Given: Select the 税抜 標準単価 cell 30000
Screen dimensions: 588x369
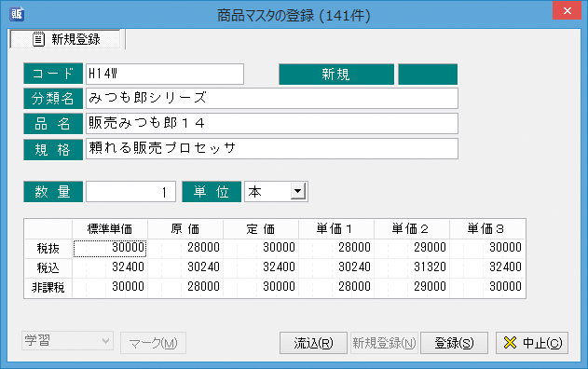Looking at the screenshot, I should pos(110,248).
